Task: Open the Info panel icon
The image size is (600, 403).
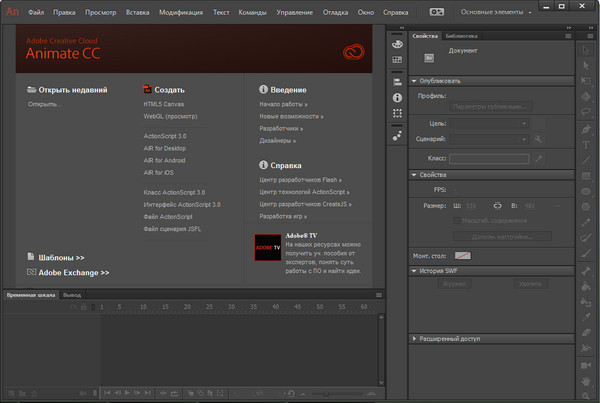Action: point(398,97)
